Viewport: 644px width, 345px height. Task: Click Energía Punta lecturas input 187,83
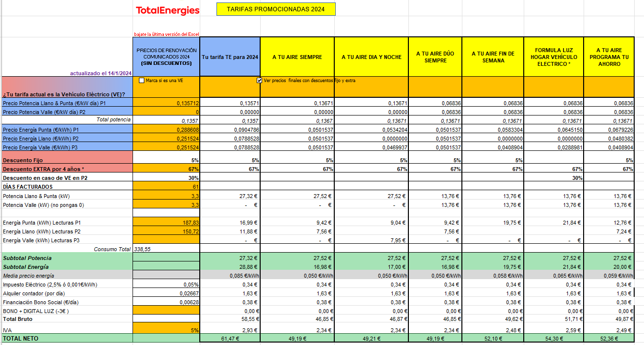[x=166, y=222]
